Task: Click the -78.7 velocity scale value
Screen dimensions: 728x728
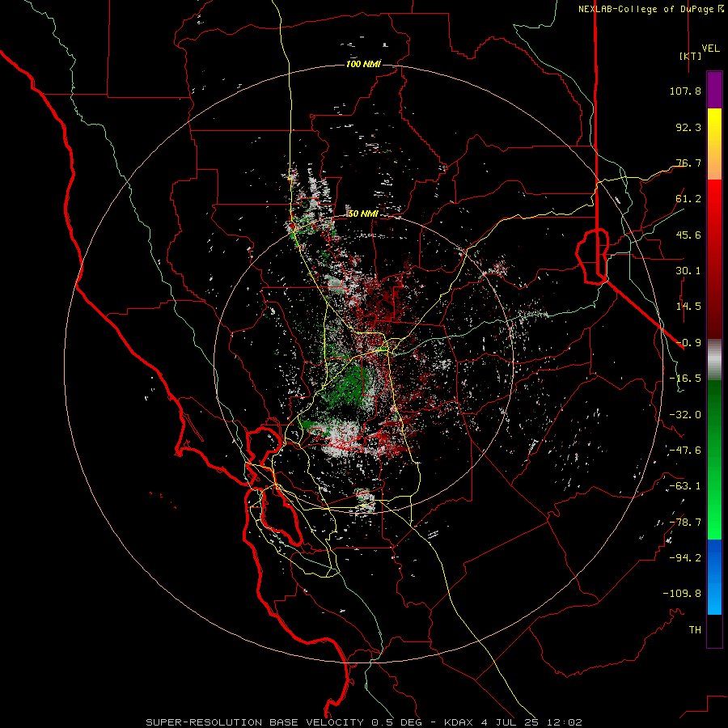Action: coord(685,523)
